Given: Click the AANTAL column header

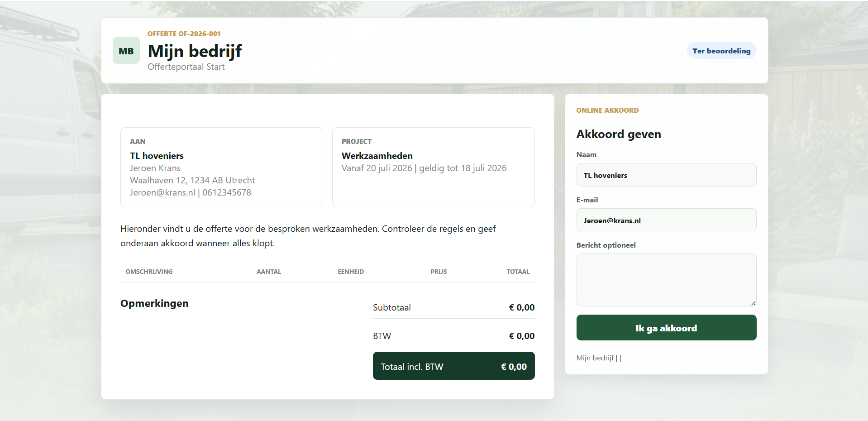Looking at the screenshot, I should pos(269,272).
